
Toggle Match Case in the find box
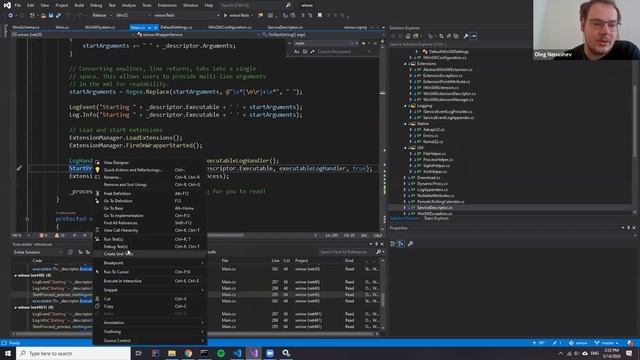(x=297, y=52)
